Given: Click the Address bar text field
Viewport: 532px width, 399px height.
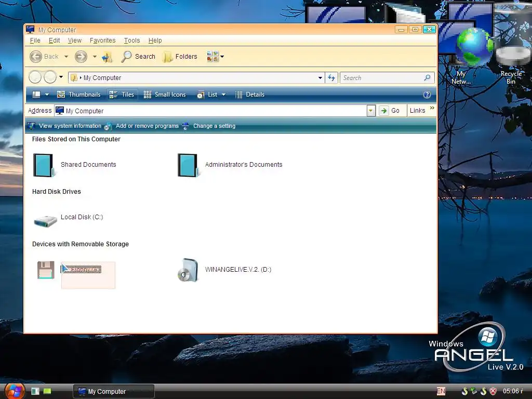Looking at the screenshot, I should point(210,111).
